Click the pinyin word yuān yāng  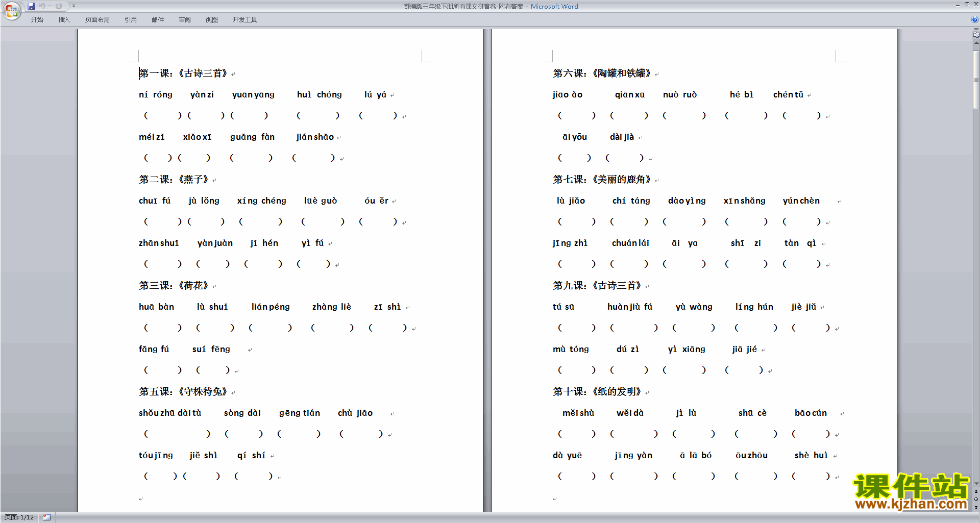pos(253,95)
